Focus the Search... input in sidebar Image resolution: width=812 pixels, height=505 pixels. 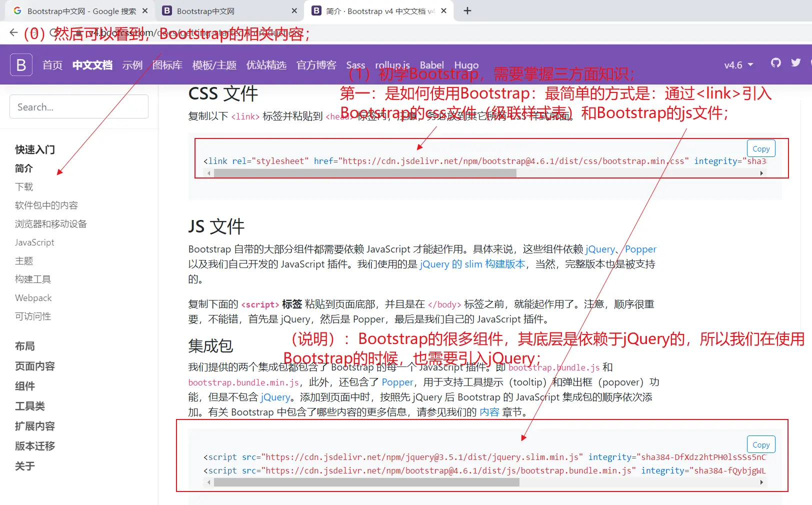(x=79, y=106)
